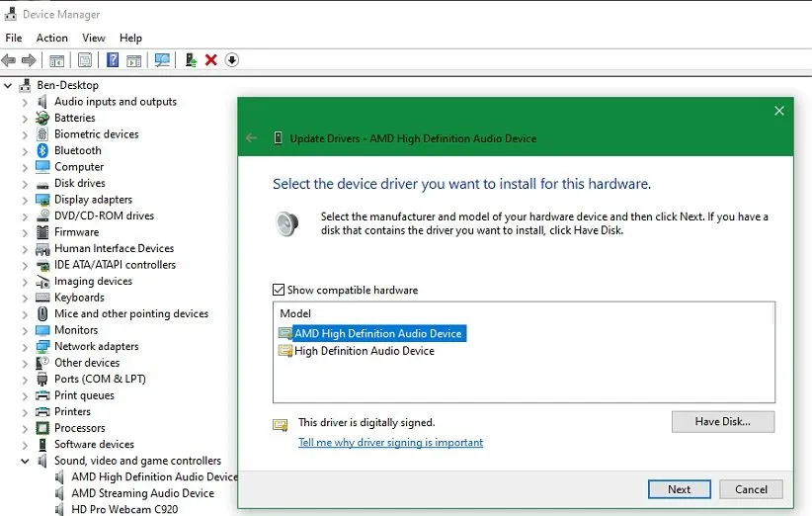Open the View menu
Viewport: 812px width, 516px height.
click(x=94, y=38)
